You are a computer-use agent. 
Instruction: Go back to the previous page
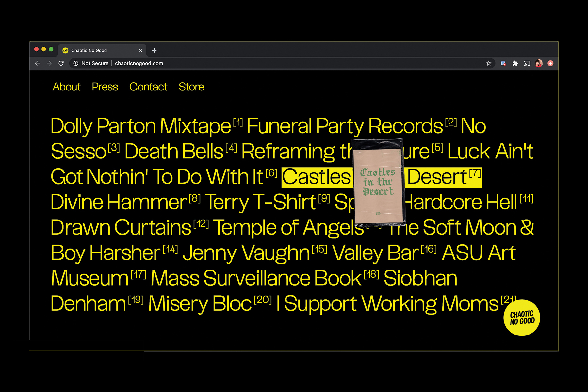point(38,63)
